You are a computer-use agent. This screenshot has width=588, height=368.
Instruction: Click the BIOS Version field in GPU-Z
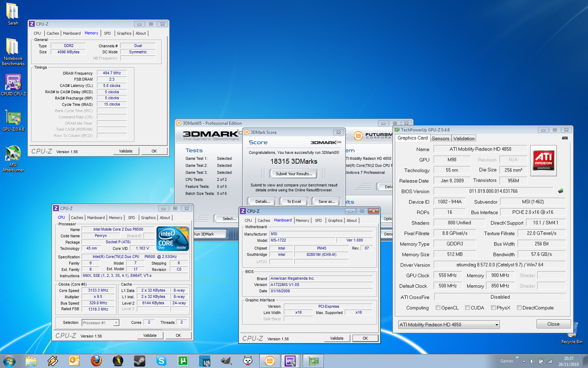(x=493, y=191)
